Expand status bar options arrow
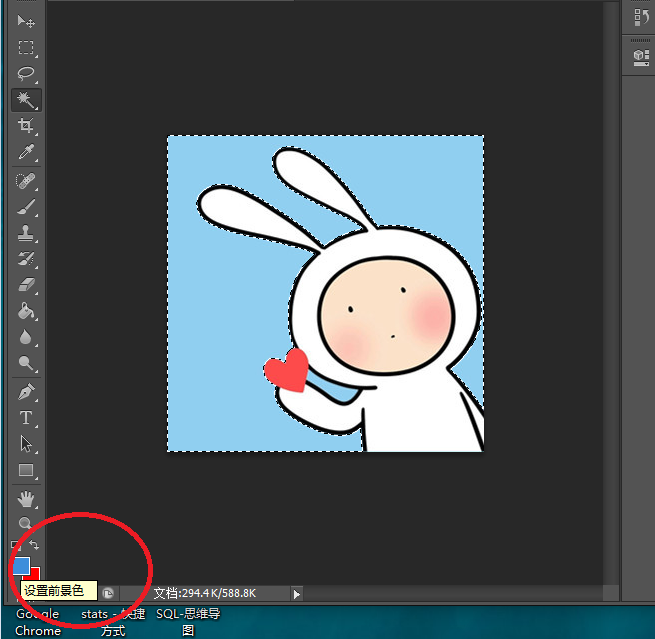 pos(297,593)
